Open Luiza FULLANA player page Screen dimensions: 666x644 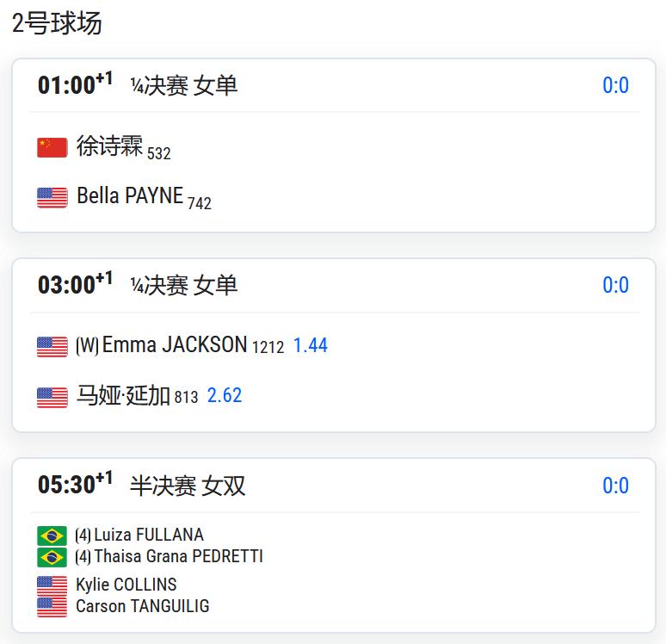coord(149,535)
